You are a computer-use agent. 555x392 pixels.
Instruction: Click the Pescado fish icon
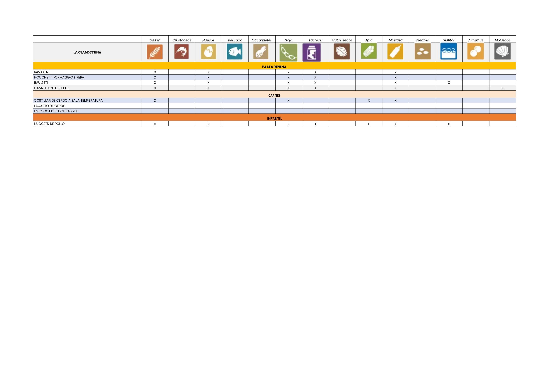tap(235, 52)
